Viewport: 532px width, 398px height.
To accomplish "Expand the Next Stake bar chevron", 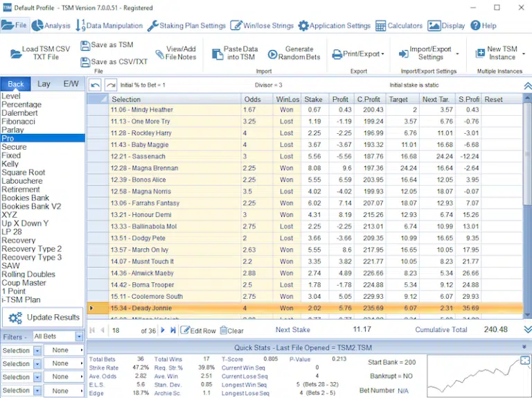I will pyautogui.click(x=528, y=329).
